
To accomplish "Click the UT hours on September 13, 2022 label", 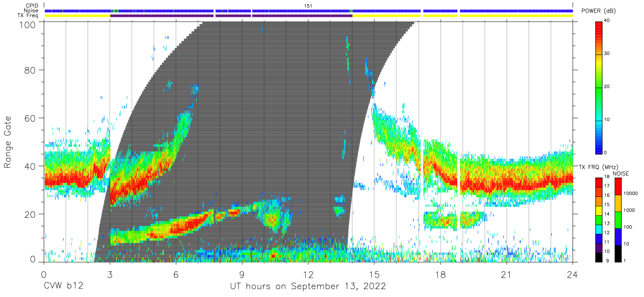I will point(308,286).
